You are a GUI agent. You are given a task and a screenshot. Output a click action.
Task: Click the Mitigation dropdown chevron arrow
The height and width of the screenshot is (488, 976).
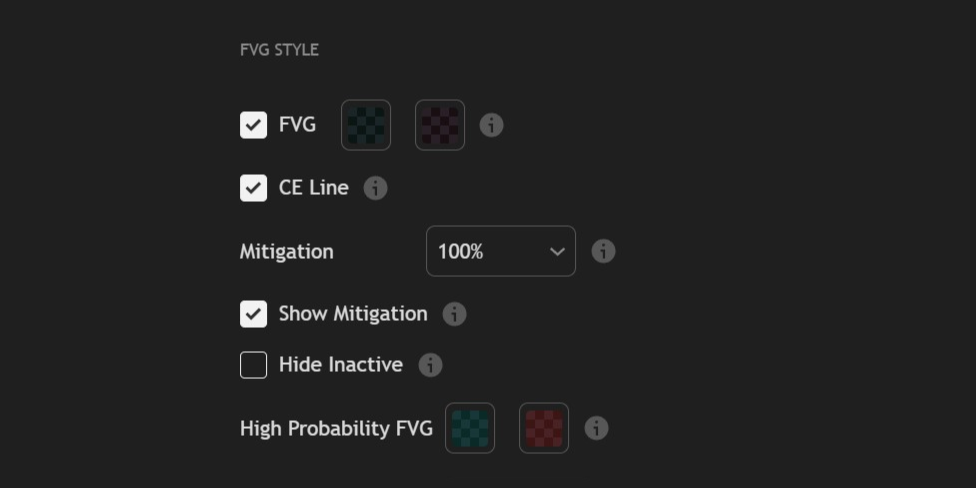coord(557,252)
